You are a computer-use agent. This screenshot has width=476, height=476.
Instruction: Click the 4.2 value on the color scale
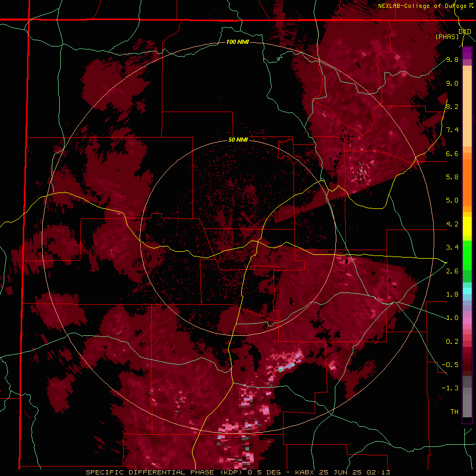pyautogui.click(x=452, y=224)
